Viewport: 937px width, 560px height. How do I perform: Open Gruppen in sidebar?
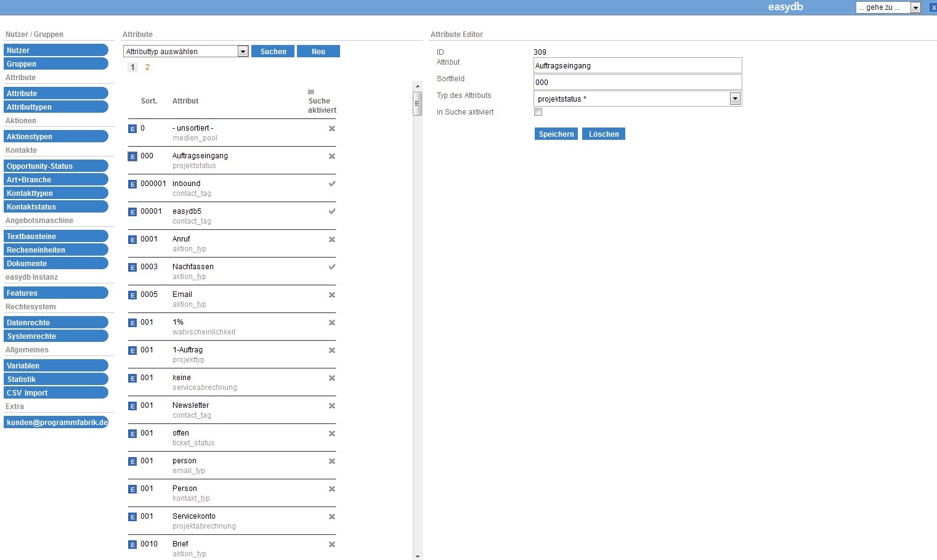(56, 63)
